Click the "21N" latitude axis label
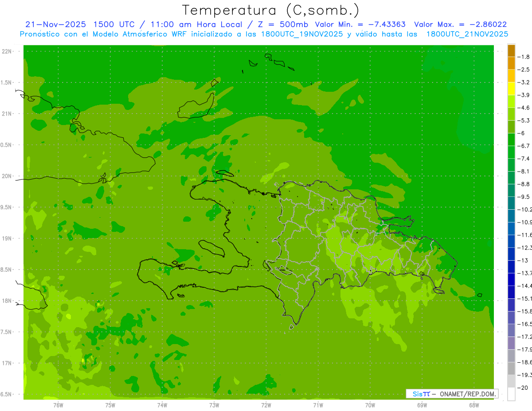 click(x=7, y=114)
